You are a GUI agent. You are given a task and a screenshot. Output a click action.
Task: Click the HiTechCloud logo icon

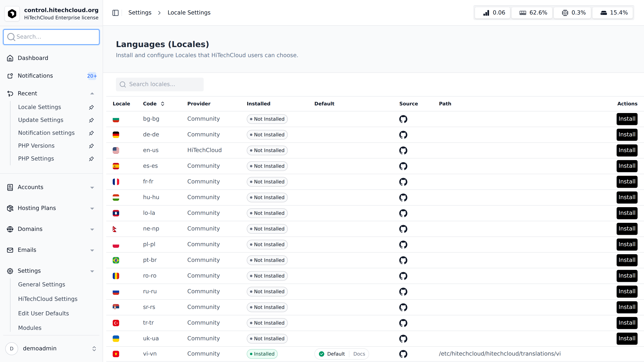tap(12, 13)
